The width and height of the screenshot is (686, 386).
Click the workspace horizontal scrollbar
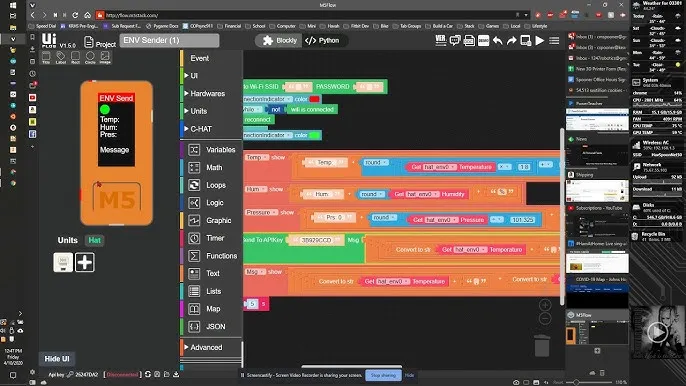[x=351, y=366]
